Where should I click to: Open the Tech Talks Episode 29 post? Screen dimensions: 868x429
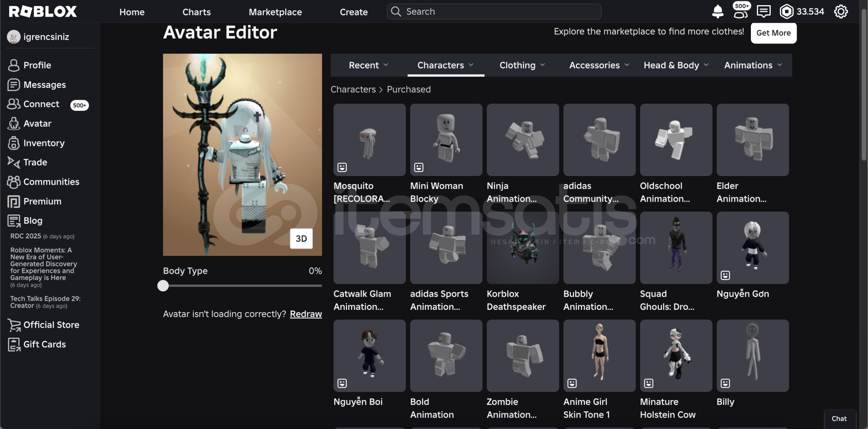45,302
